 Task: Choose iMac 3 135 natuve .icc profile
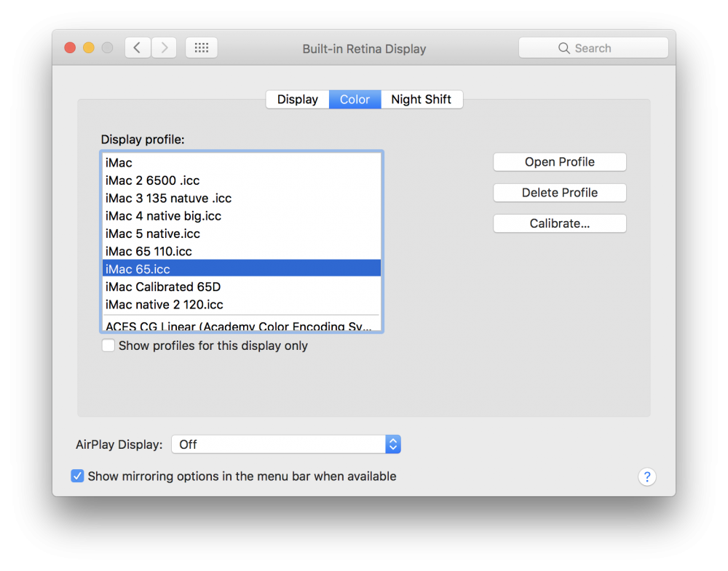pos(242,198)
